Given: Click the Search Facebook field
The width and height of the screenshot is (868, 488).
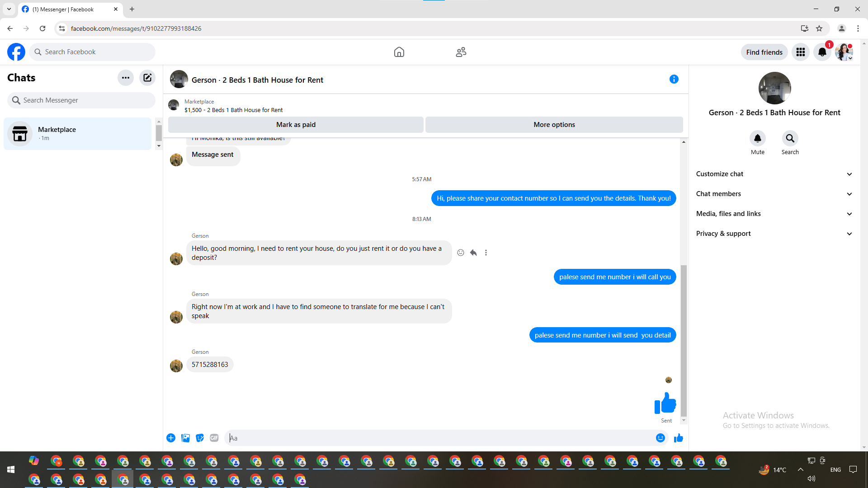Looking at the screenshot, I should pyautogui.click(x=92, y=52).
